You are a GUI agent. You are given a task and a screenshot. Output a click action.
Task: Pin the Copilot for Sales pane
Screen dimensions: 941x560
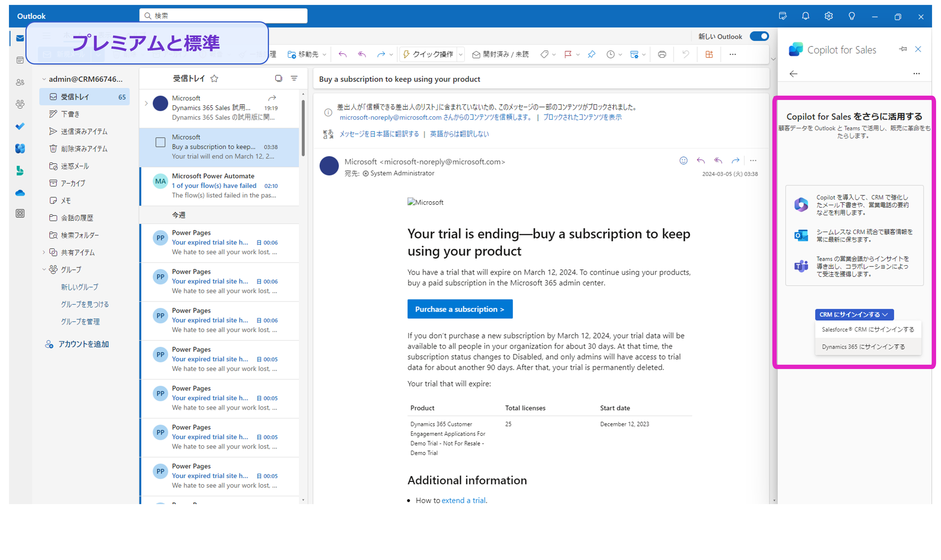(903, 49)
